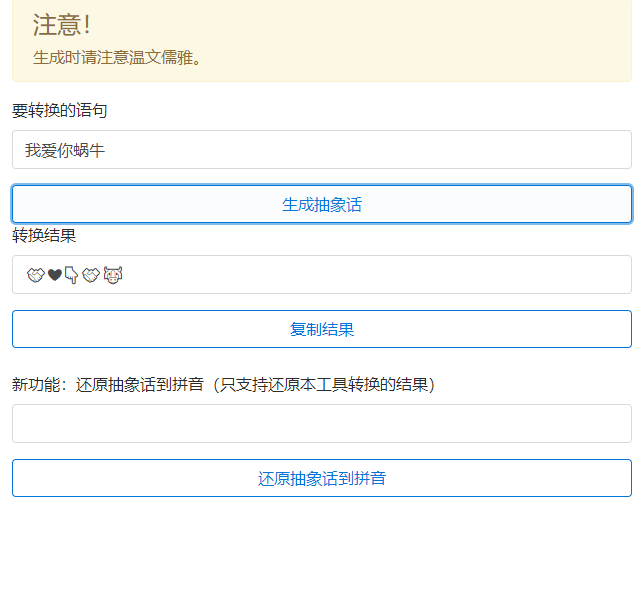Click the second handshake emoji in the result
Viewport: 644px width, 604px height.
coord(91,275)
